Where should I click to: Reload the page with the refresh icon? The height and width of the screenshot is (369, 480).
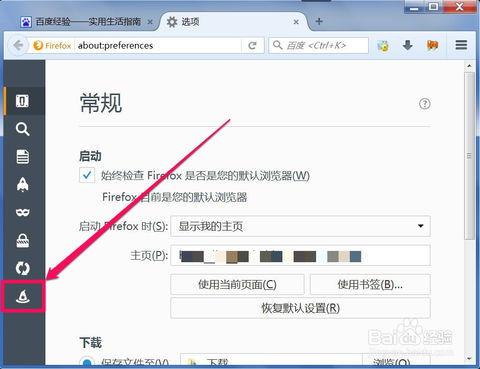click(x=252, y=45)
